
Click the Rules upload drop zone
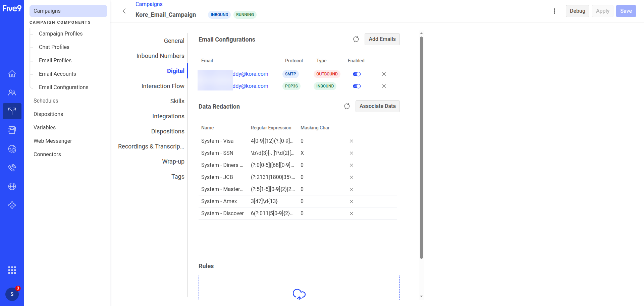pyautogui.click(x=299, y=287)
